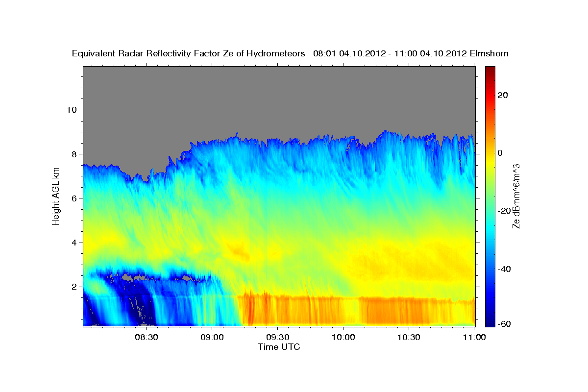Pick the dark blue bottom of the colorbar
The image size is (588, 392).
490,321
